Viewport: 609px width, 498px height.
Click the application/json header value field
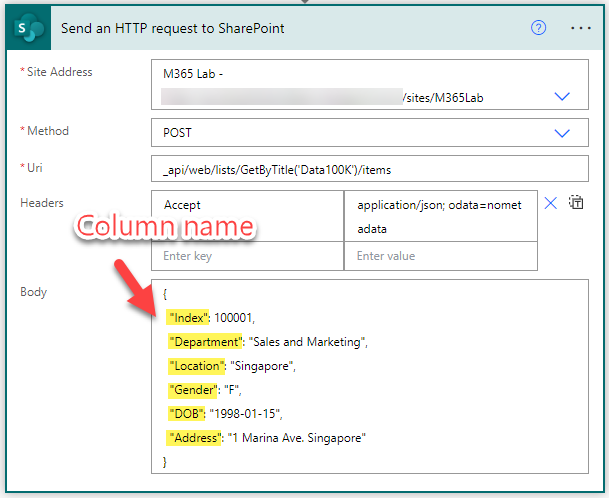[441, 216]
